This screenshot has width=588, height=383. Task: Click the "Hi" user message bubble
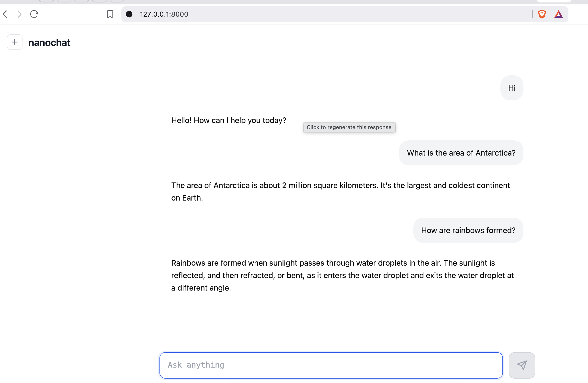512,88
